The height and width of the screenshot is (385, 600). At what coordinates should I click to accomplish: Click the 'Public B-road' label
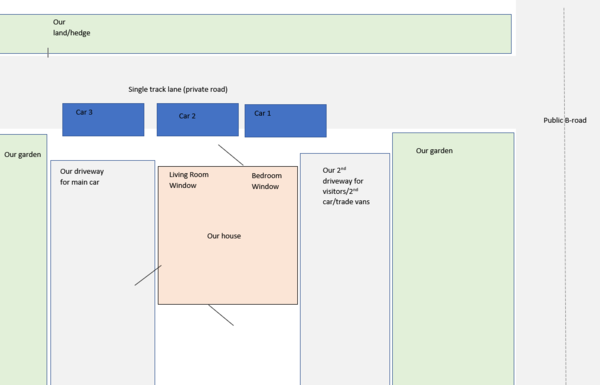point(565,121)
